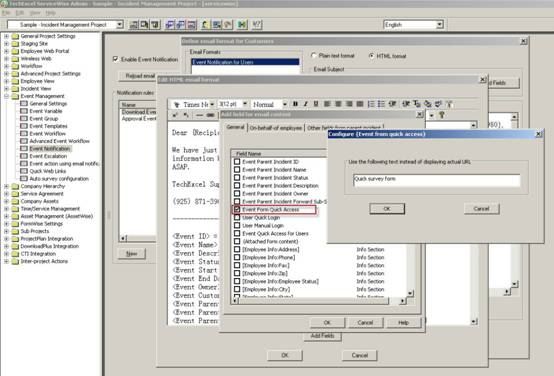Open the project selector dropdown

click(x=120, y=25)
